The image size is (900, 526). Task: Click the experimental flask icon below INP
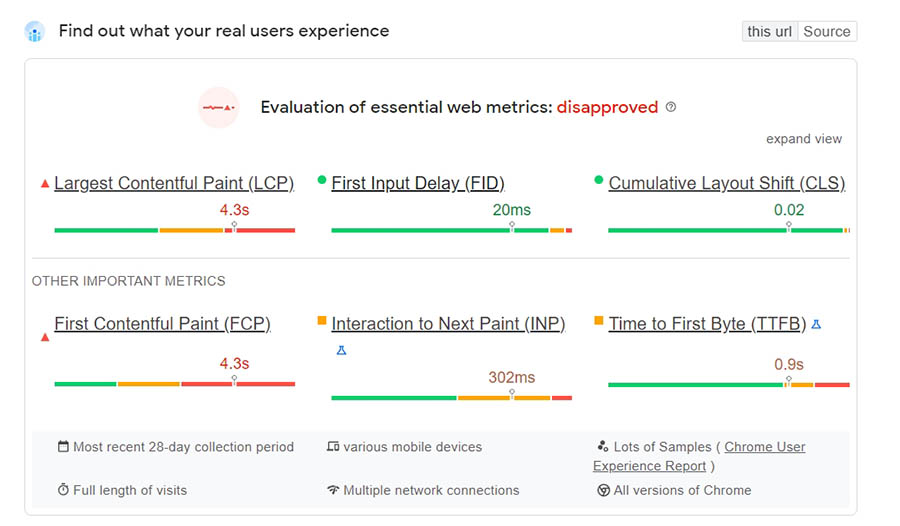click(341, 351)
